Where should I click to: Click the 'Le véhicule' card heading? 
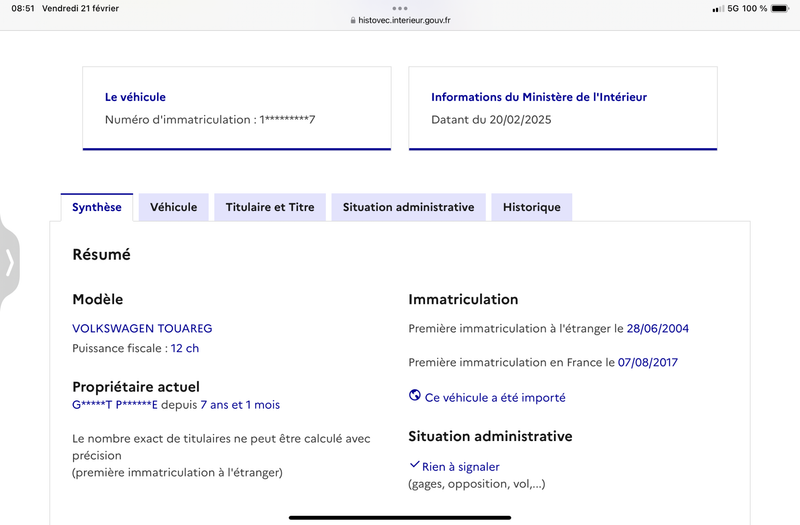(135, 97)
